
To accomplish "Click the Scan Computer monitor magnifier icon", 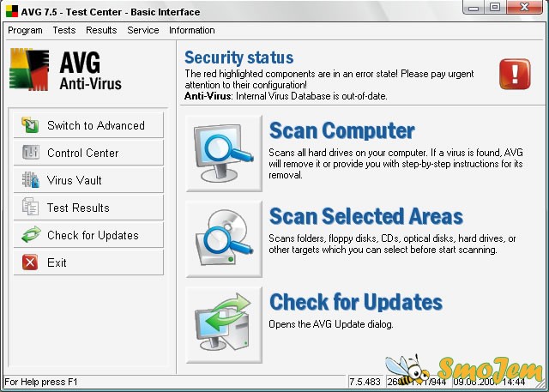I will [224, 154].
